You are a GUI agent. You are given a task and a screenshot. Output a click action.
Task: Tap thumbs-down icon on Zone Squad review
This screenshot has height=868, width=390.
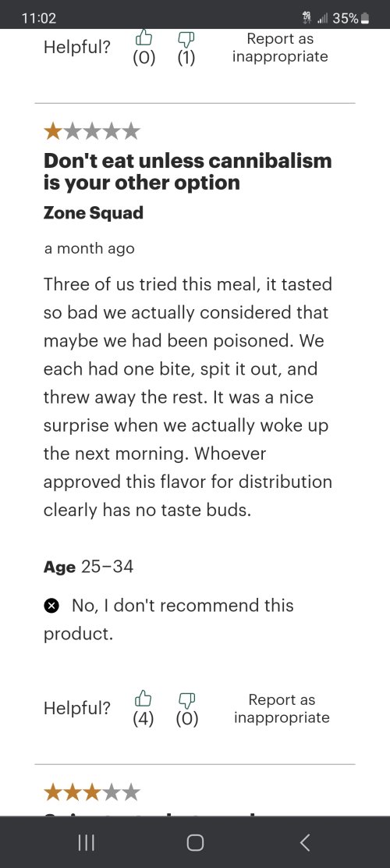(186, 701)
